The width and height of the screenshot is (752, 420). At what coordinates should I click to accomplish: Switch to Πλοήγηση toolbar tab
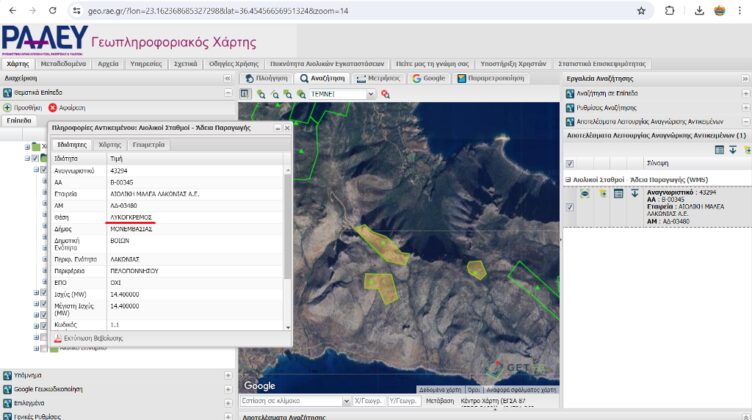pyautogui.click(x=267, y=78)
